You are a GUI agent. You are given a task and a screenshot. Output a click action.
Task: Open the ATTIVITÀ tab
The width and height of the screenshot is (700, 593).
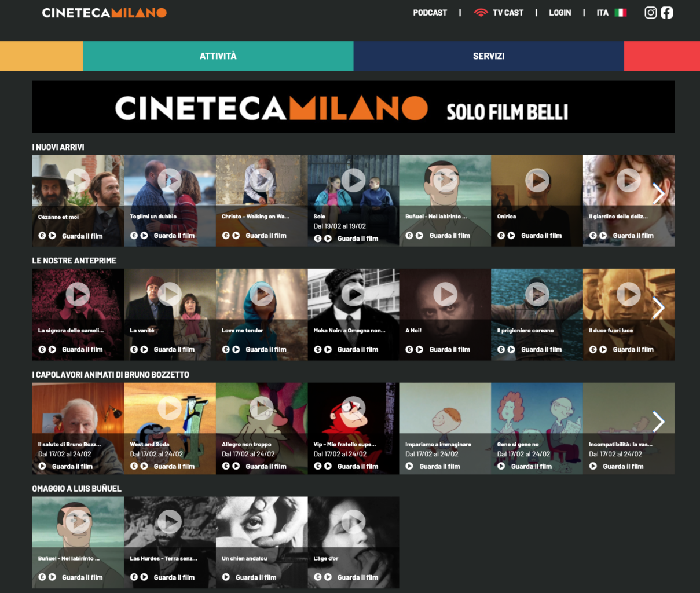[218, 56]
